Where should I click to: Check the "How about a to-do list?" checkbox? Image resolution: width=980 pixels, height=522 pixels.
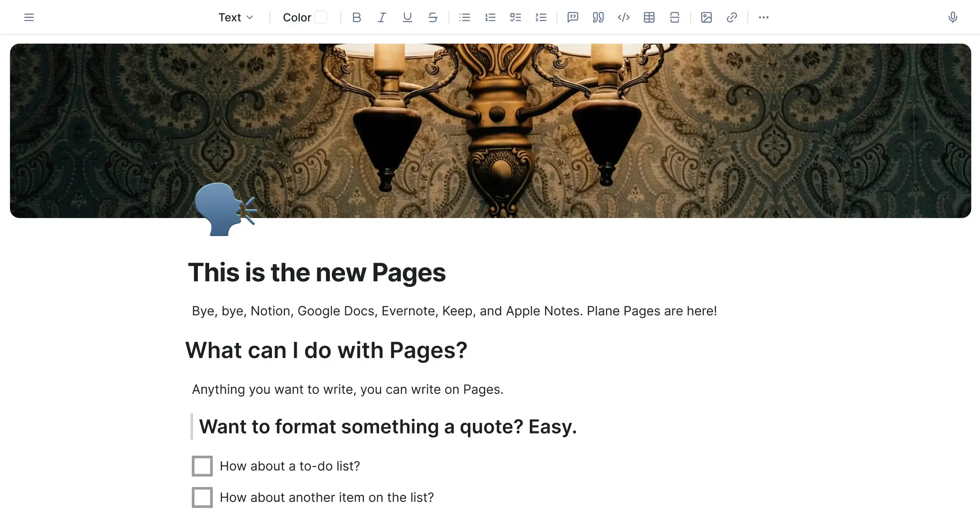coord(202,466)
